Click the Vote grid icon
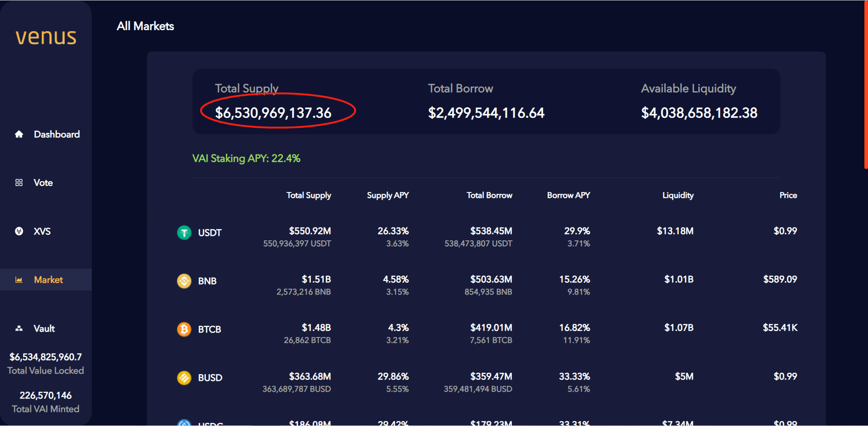Viewport: 868px width, 426px height. 19,183
